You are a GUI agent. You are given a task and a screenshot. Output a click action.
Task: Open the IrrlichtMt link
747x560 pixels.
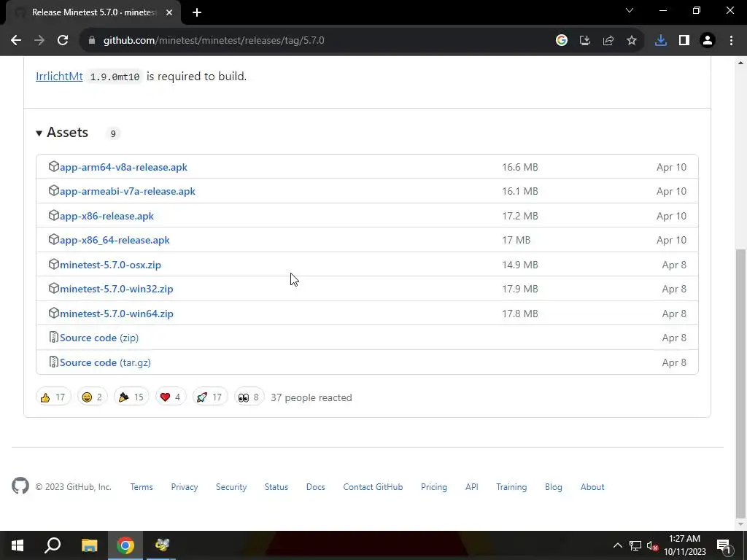tap(59, 76)
